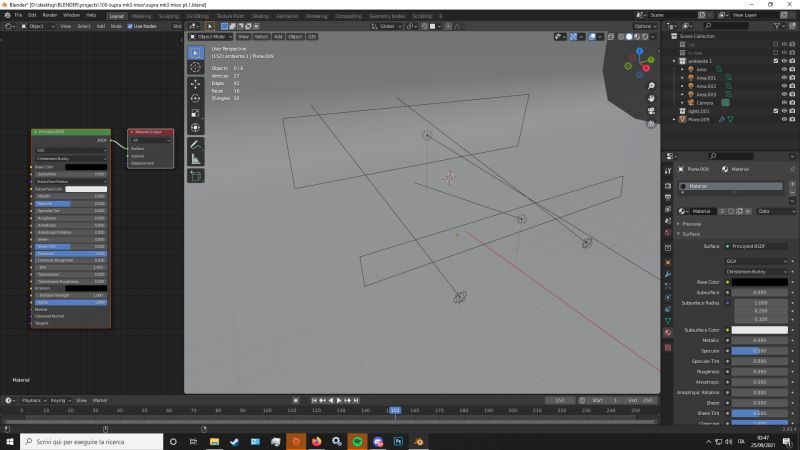Select the Move tool in viewport toolbar

click(x=195, y=84)
